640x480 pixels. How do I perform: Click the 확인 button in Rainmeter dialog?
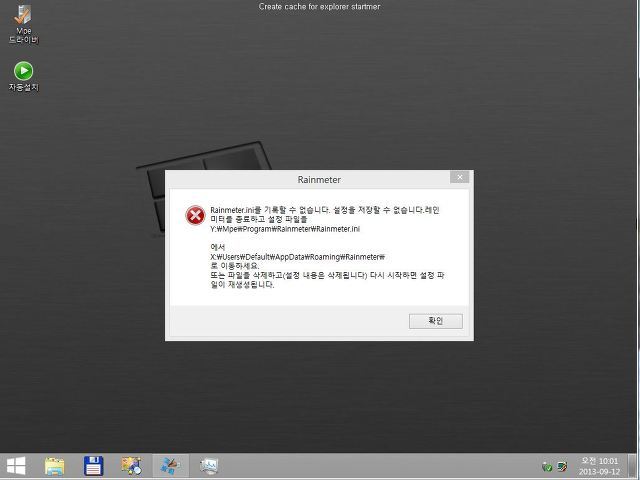[x=436, y=321]
